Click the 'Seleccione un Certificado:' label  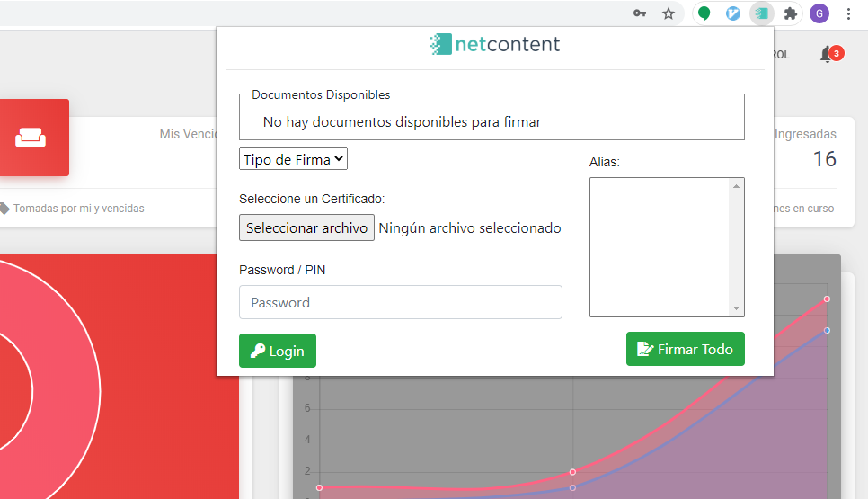(x=312, y=199)
